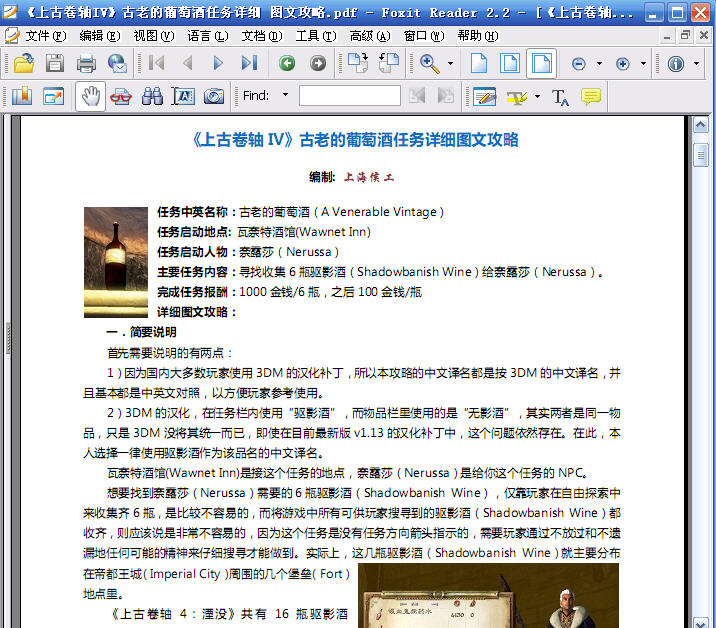
Task: Open the 窗口(W) menu
Action: pyautogui.click(x=424, y=36)
